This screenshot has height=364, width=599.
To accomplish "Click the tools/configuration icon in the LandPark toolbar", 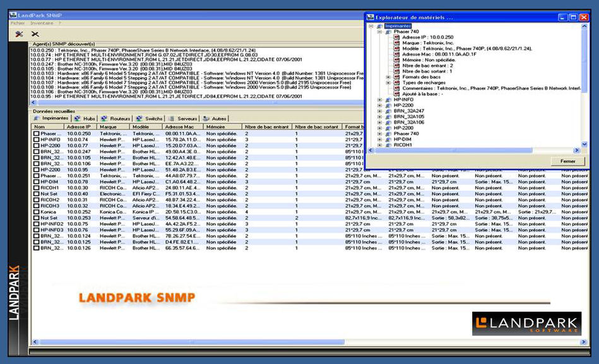I will point(19,34).
